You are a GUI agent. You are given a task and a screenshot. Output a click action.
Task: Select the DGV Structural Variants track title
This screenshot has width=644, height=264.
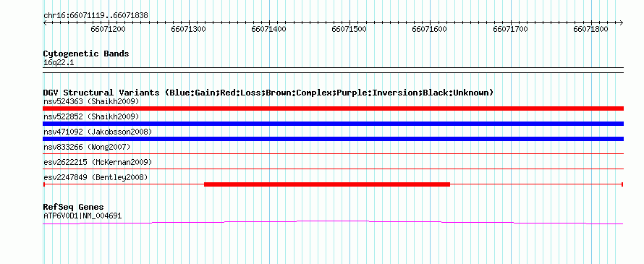[x=268, y=93]
